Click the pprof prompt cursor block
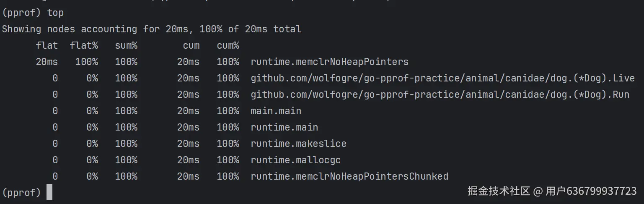 click(49, 192)
